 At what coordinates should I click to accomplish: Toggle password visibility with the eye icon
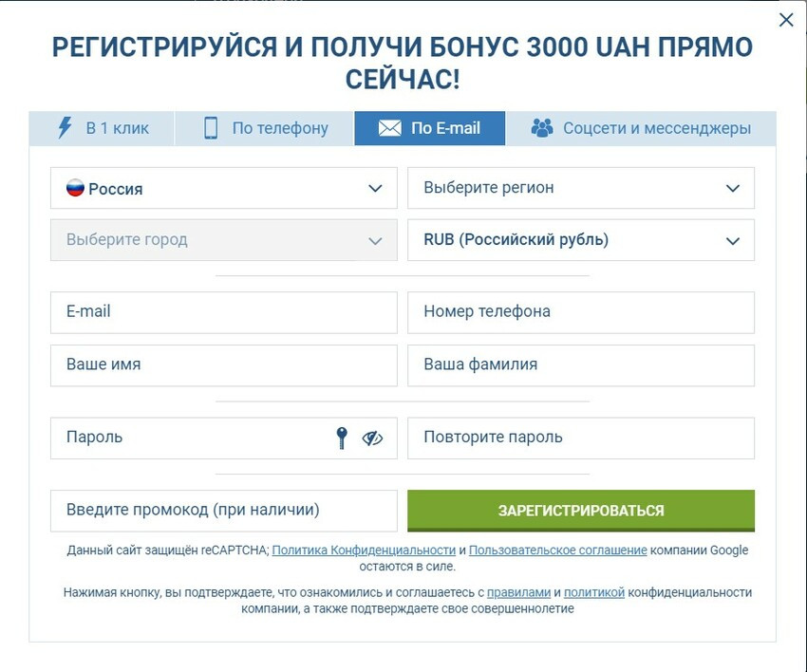(x=372, y=438)
